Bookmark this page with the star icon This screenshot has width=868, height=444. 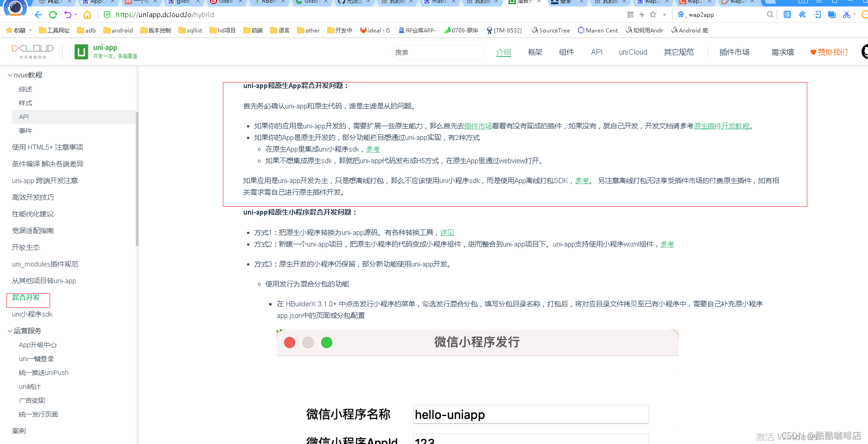653,15
